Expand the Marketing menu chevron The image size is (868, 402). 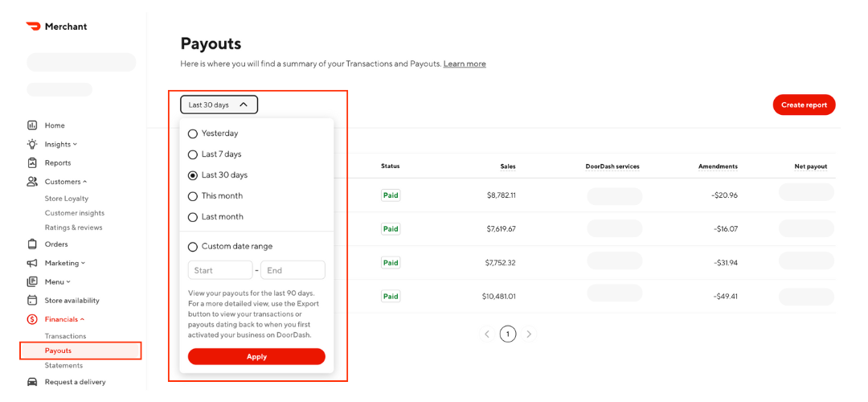click(83, 263)
